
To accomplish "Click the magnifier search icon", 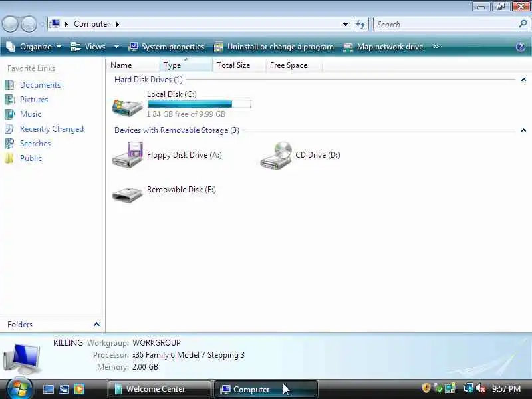I will [x=523, y=24].
